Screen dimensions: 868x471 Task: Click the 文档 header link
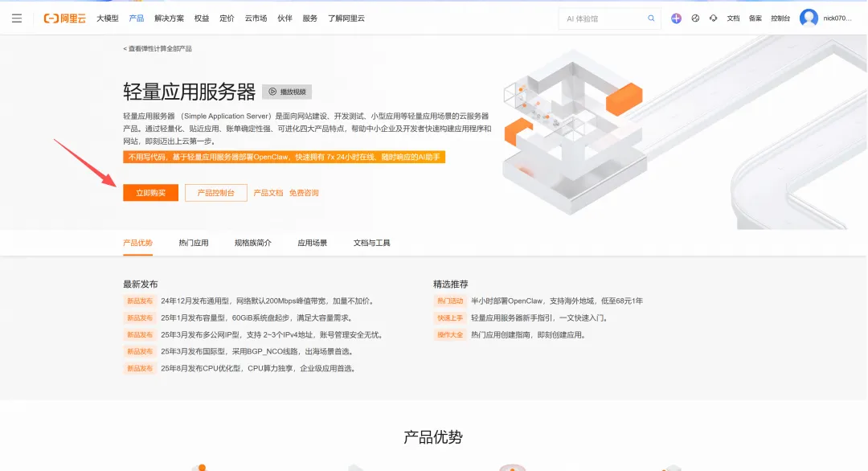coord(733,18)
